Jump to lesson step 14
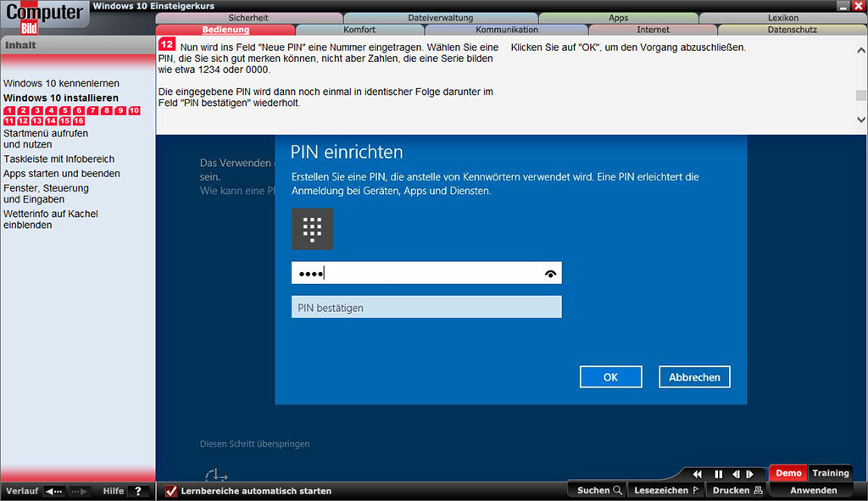868x501 pixels. coord(51,120)
